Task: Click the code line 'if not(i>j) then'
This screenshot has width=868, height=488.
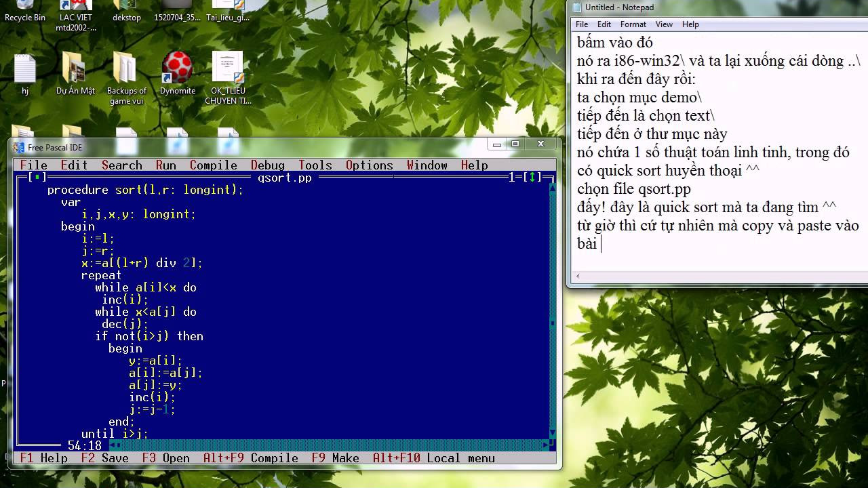Action: pos(149,336)
